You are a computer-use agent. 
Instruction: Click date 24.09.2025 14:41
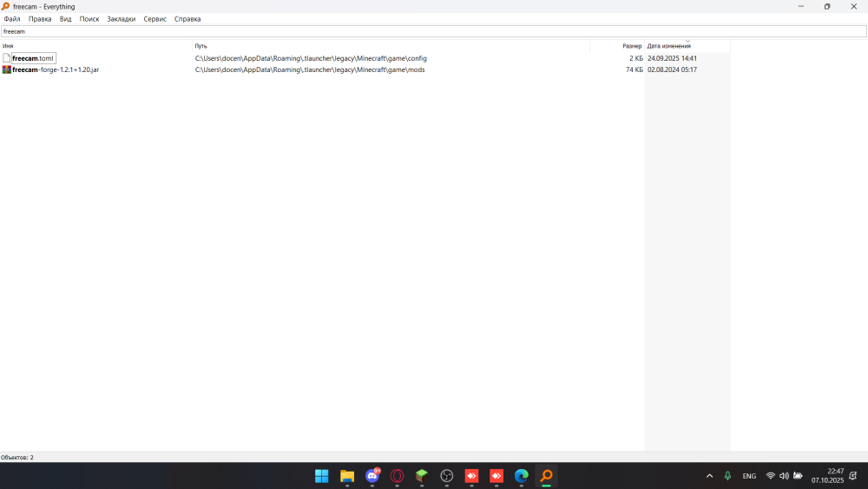click(672, 58)
